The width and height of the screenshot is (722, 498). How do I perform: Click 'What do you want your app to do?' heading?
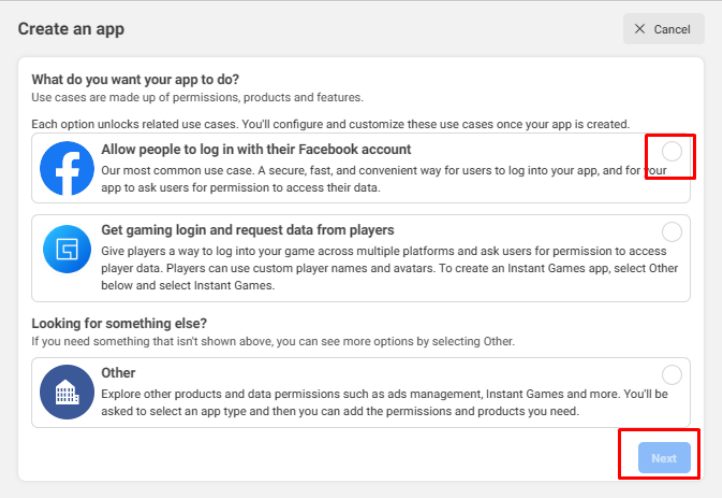point(135,80)
